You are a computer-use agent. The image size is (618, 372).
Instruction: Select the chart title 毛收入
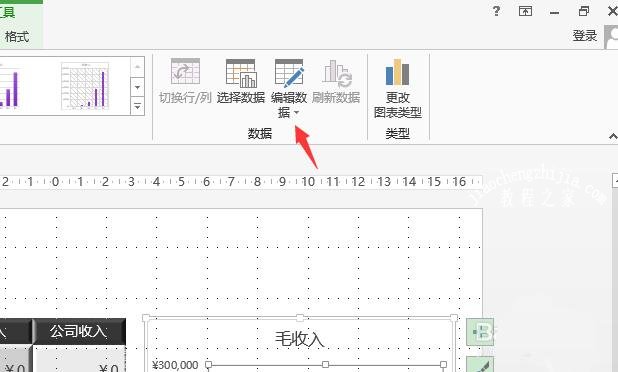300,339
